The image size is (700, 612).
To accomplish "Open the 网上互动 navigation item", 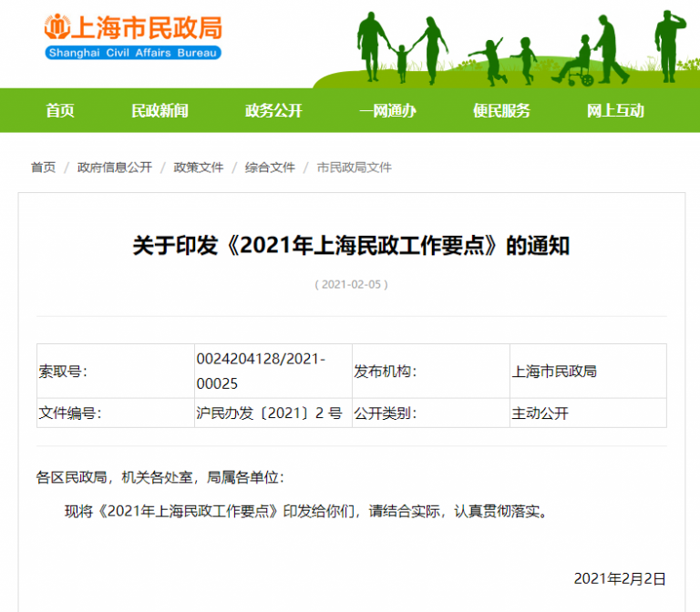I will pyautogui.click(x=615, y=110).
